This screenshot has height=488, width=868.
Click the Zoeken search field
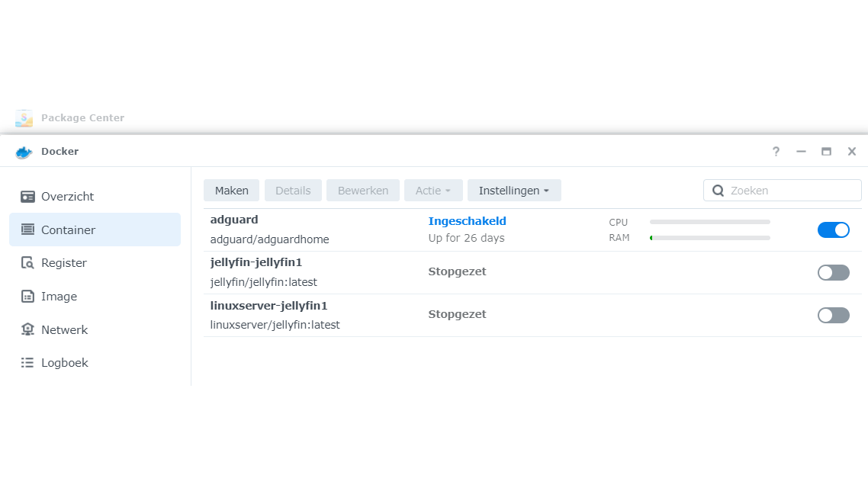pyautogui.click(x=792, y=191)
